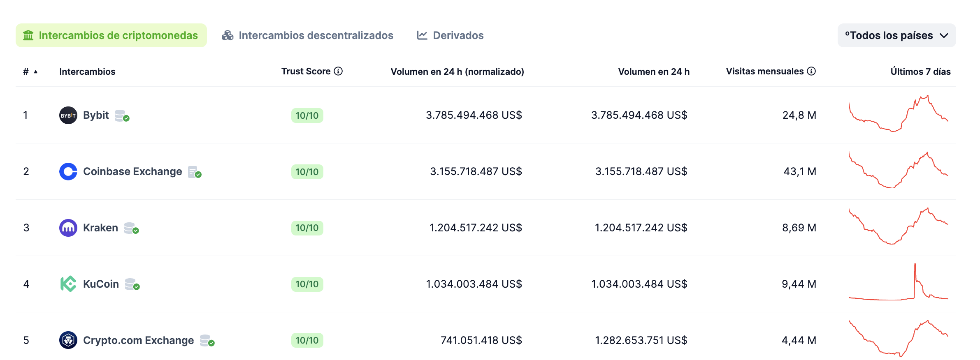Sort by Volumen en 24 h (normalizado) header
Image resolution: width=980 pixels, height=360 pixels.
(457, 72)
